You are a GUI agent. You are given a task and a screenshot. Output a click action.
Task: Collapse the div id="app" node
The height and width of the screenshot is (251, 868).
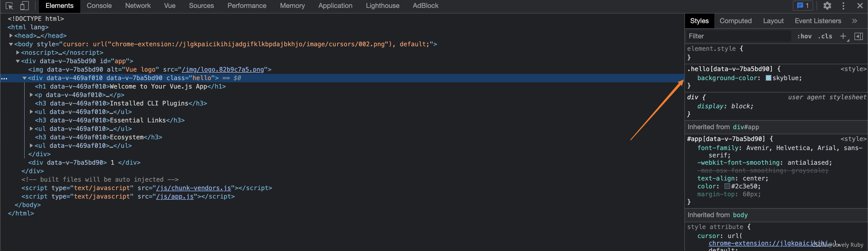[x=18, y=61]
